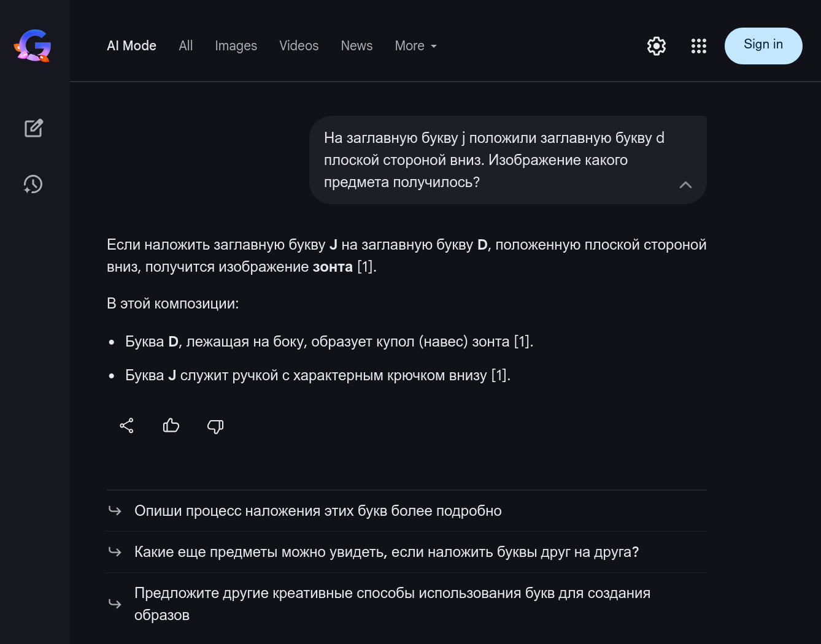Expand the More dropdown menu

point(415,46)
